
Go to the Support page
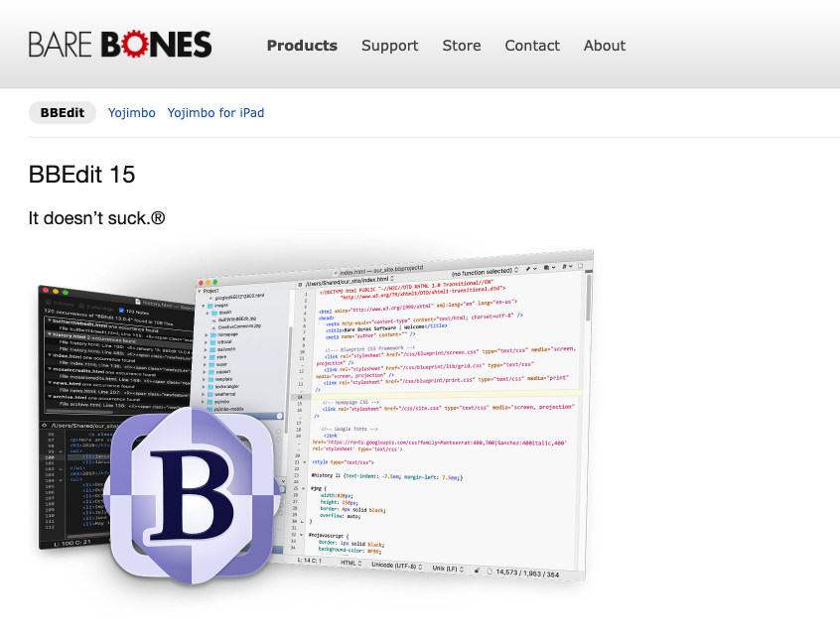point(389,46)
